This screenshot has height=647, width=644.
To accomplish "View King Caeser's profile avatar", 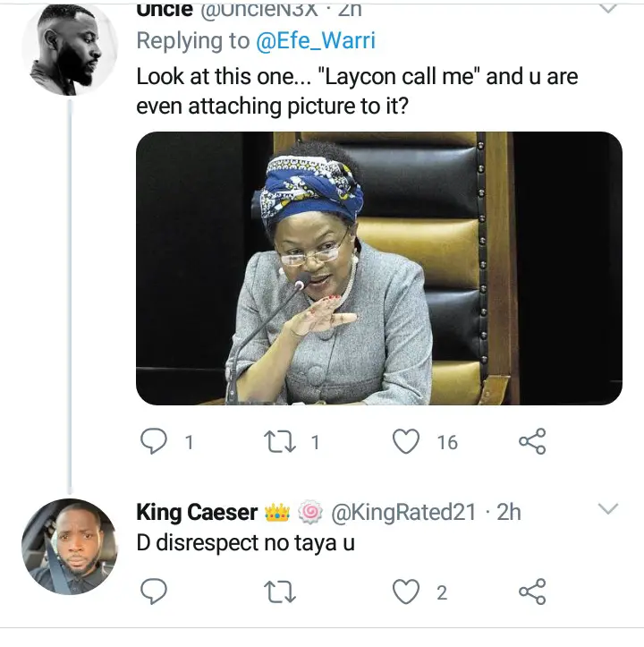I will click(69, 546).
